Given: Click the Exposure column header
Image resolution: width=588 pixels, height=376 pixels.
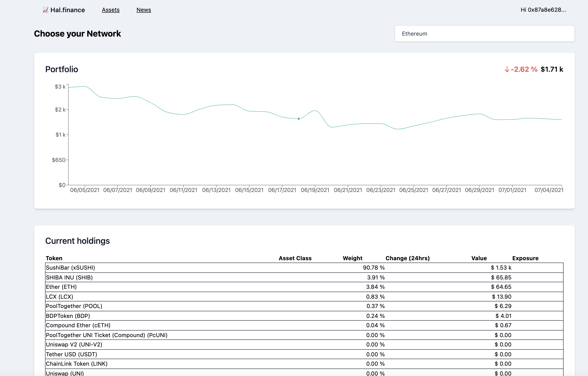Looking at the screenshot, I should (x=525, y=258).
